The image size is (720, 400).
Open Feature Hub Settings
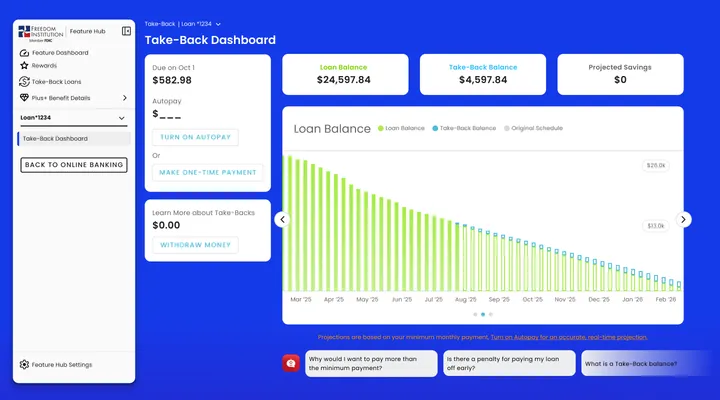pos(62,365)
